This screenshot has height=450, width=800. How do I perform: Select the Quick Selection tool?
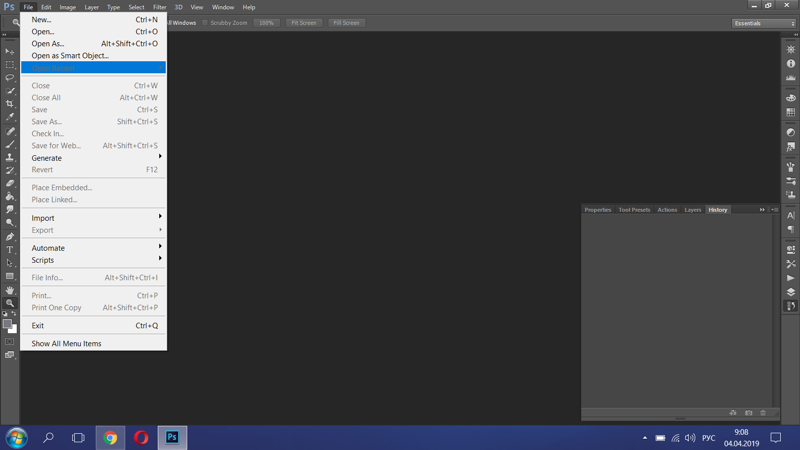10,91
